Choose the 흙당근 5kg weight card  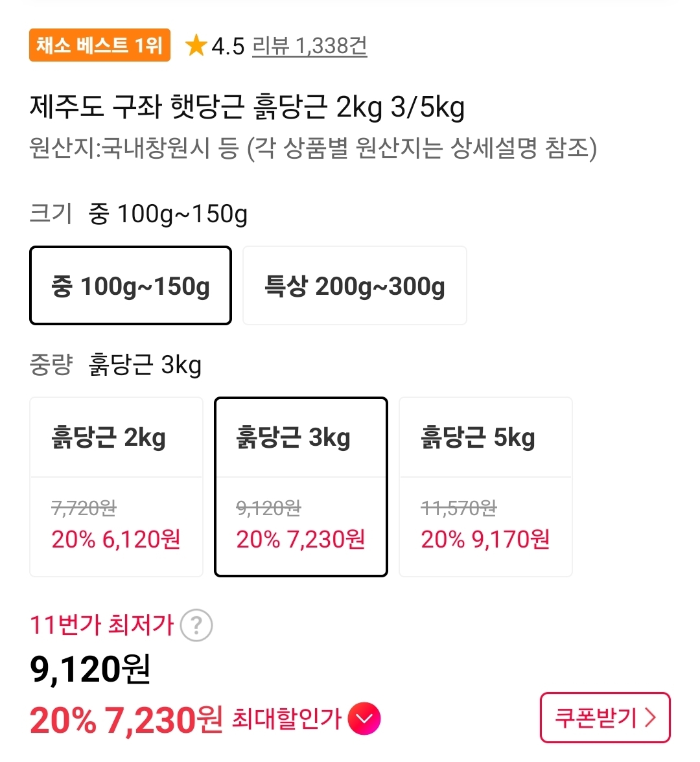[485, 487]
